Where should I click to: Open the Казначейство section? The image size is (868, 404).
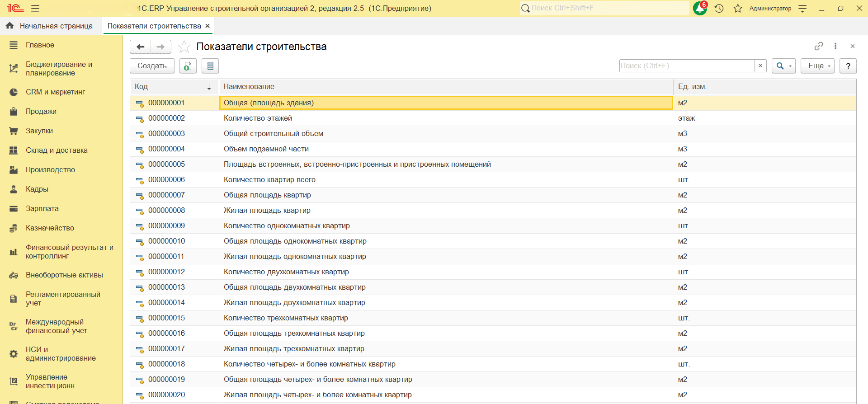click(x=50, y=228)
